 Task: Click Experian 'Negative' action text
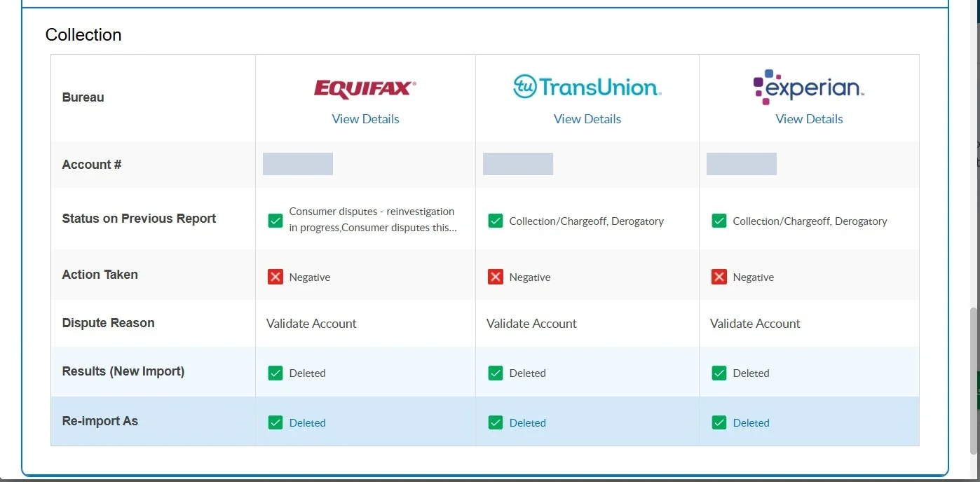(x=754, y=277)
